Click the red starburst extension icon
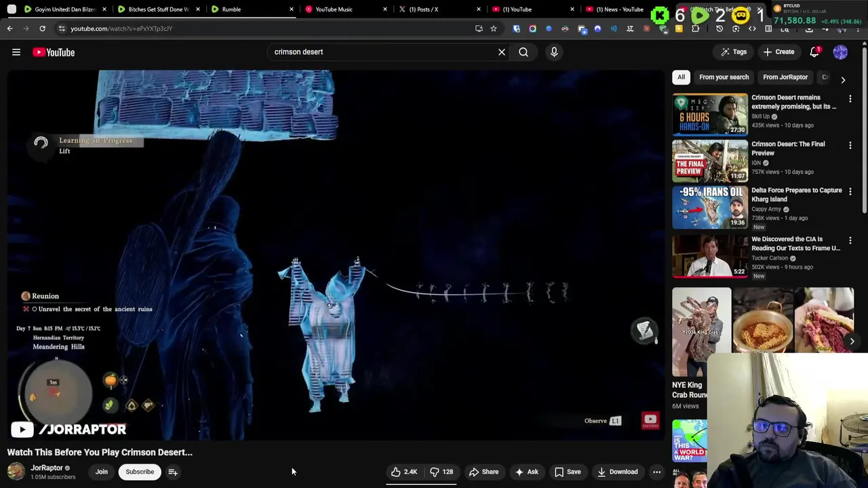Viewport: 868px width, 488px height. click(x=646, y=29)
